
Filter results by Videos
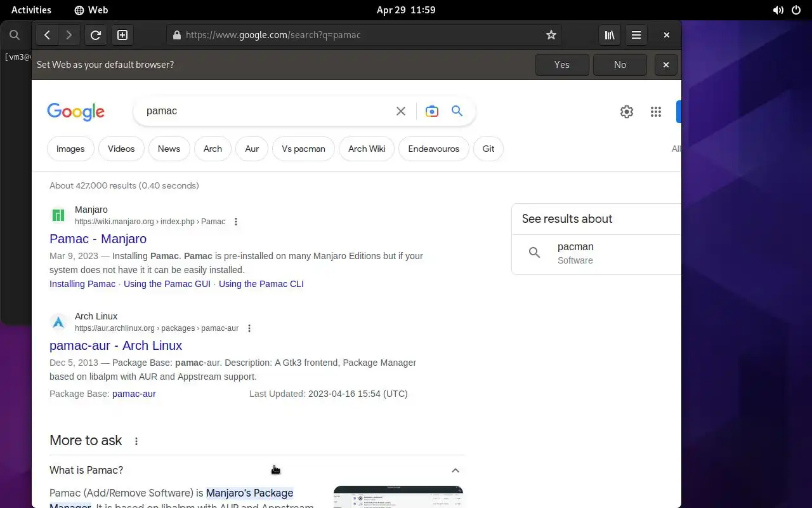point(121,149)
